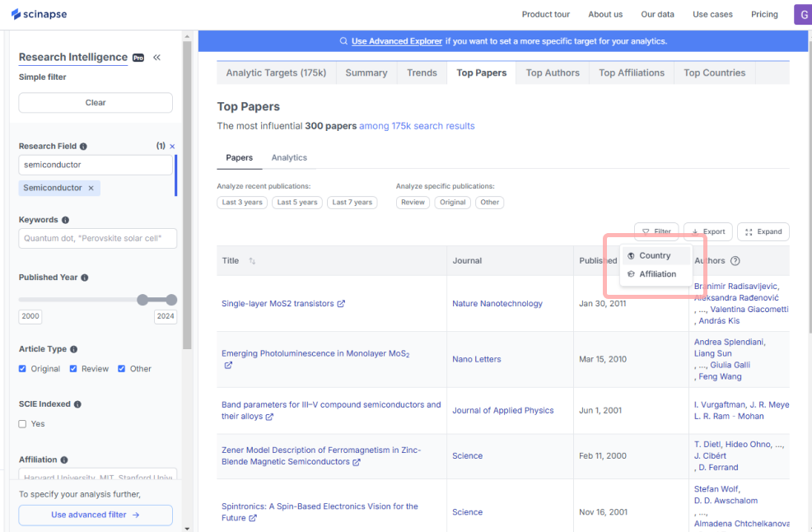Open the Authors column help icon

[735, 261]
